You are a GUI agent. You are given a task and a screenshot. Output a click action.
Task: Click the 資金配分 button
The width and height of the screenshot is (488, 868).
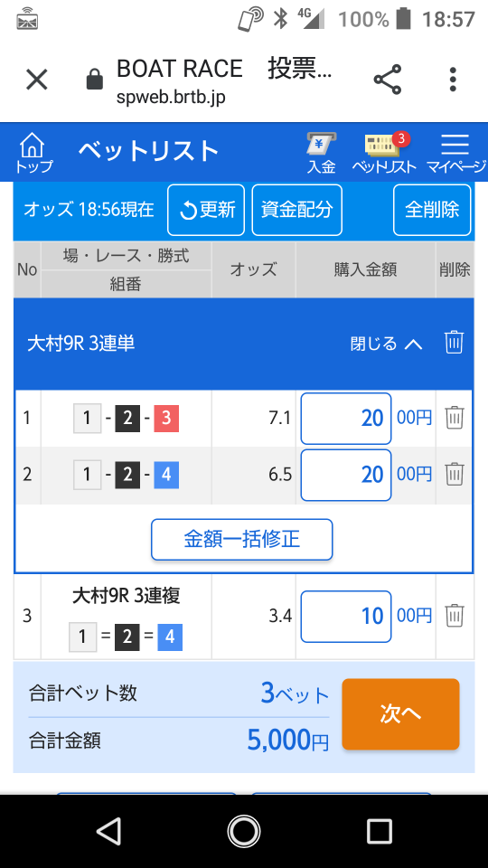pos(297,210)
